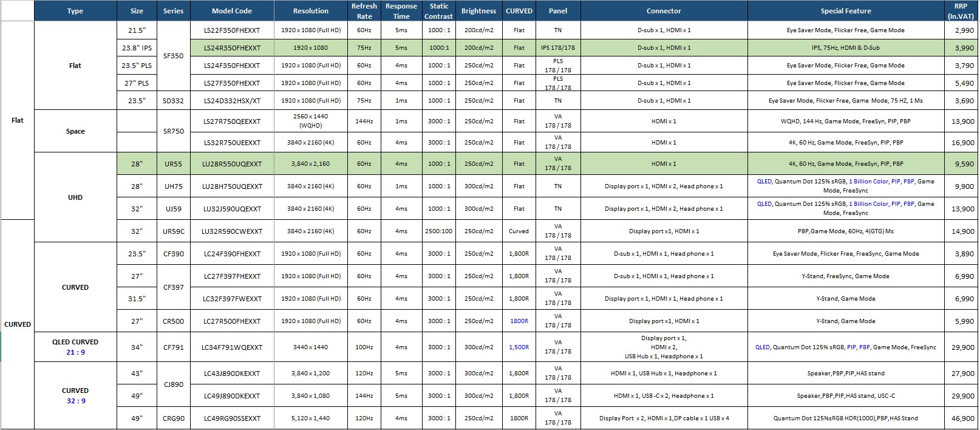980x430 pixels.
Task: Select model code LC49J890DKEXXT
Action: click(x=232, y=396)
